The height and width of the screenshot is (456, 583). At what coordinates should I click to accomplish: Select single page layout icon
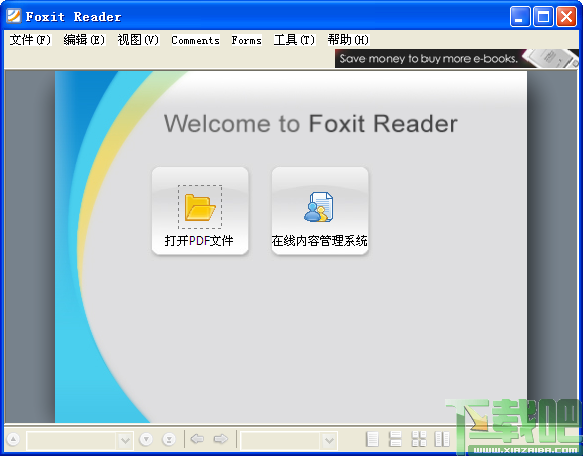[372, 439]
